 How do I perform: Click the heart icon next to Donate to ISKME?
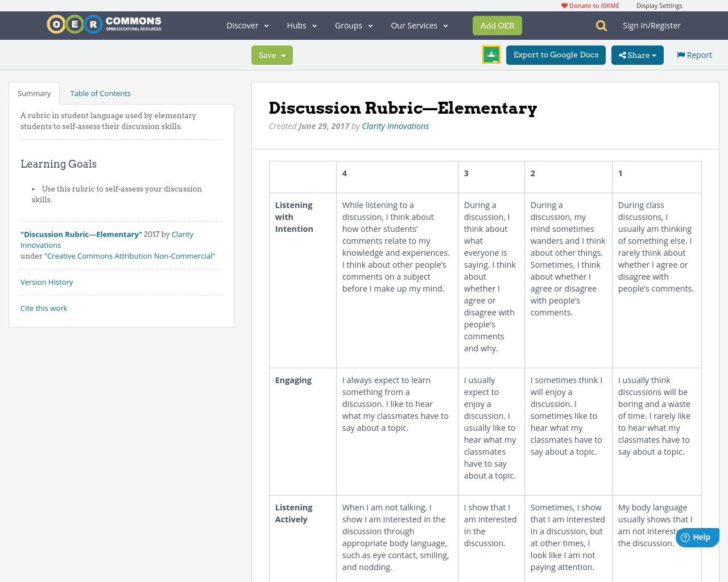(x=564, y=5)
